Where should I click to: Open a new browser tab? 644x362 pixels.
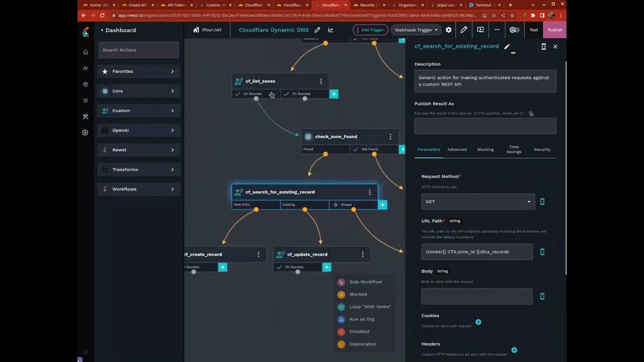pyautogui.click(x=510, y=5)
